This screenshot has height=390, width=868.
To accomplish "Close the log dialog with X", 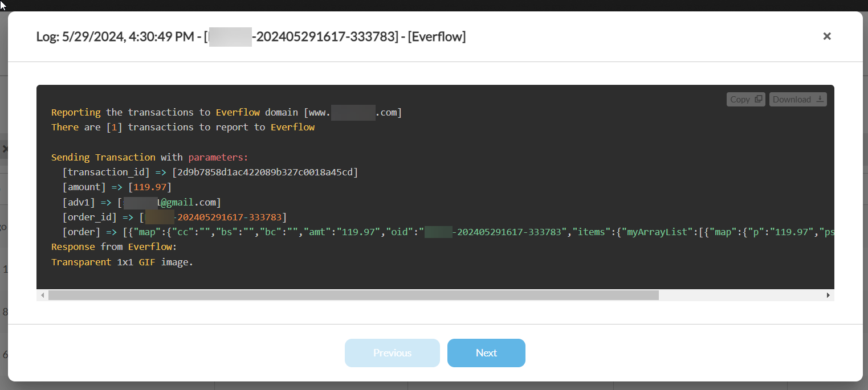I will pos(827,36).
